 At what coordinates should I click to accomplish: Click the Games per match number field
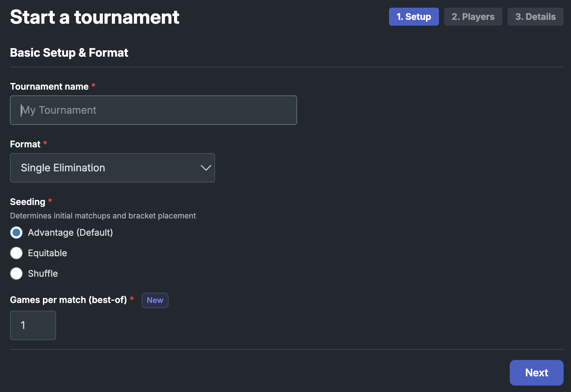tap(33, 325)
